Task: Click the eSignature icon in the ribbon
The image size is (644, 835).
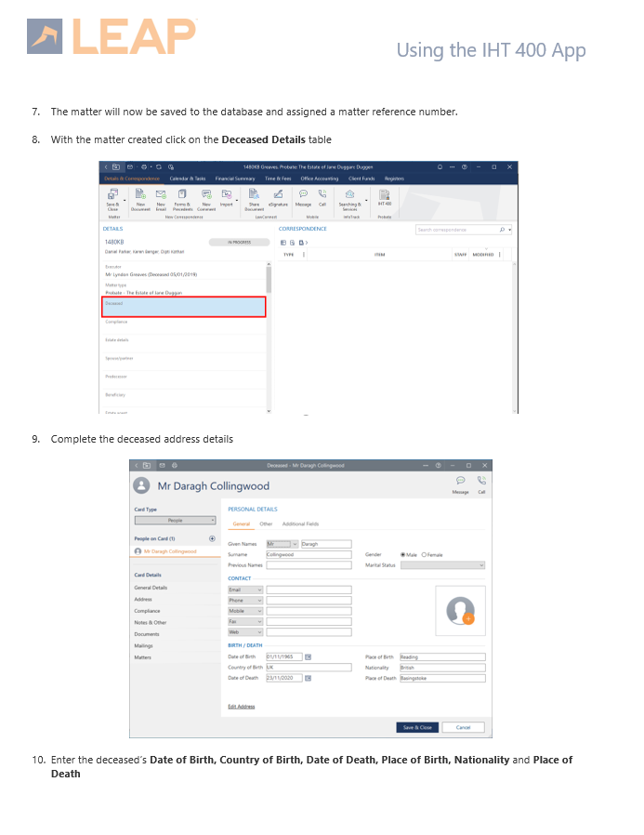Action: (x=278, y=195)
